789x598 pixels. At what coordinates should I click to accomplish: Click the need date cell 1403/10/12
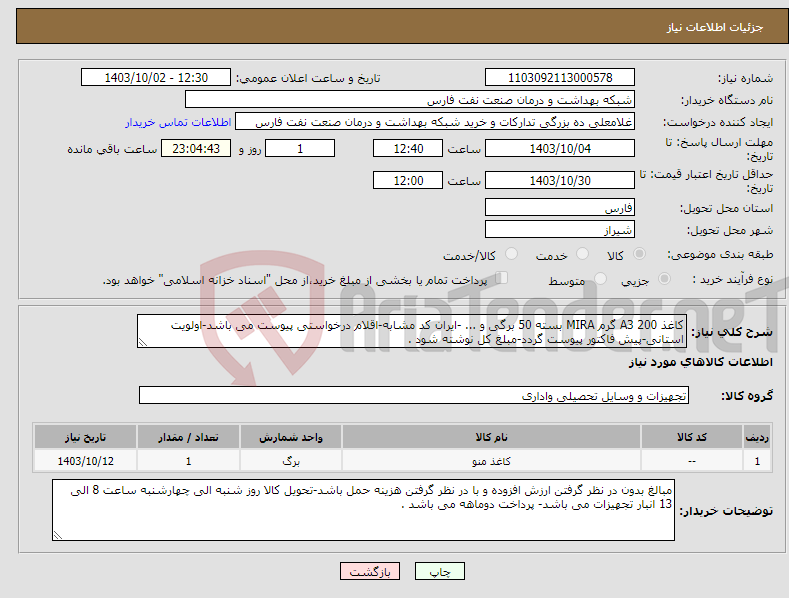[86, 461]
